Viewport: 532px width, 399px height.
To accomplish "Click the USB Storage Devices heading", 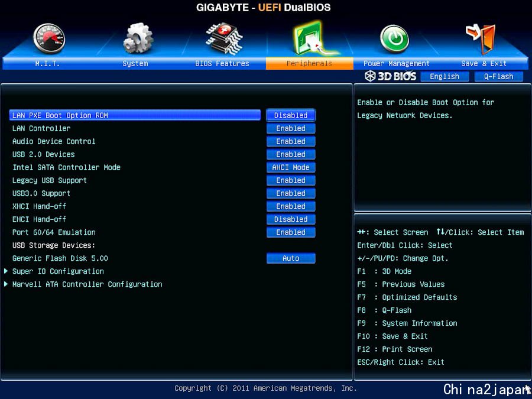I will pos(54,245).
